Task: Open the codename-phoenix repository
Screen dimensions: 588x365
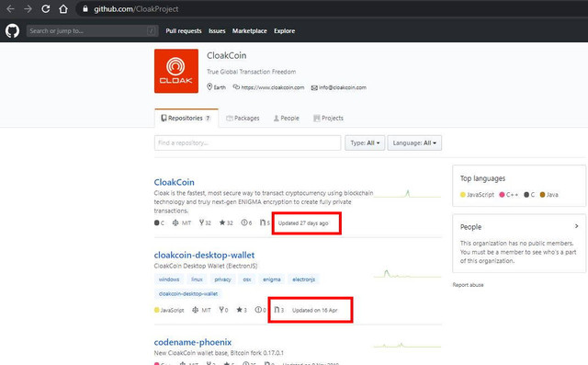Action: [x=192, y=342]
